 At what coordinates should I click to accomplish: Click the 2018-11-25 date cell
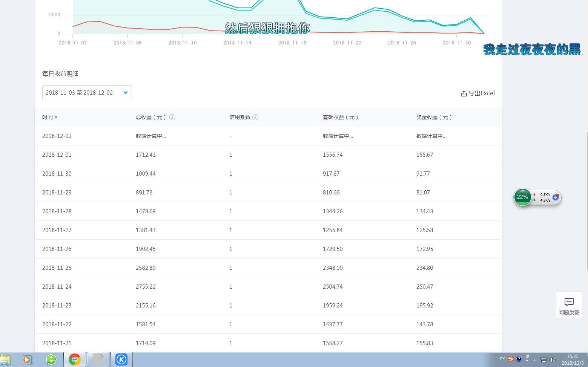pyautogui.click(x=57, y=268)
